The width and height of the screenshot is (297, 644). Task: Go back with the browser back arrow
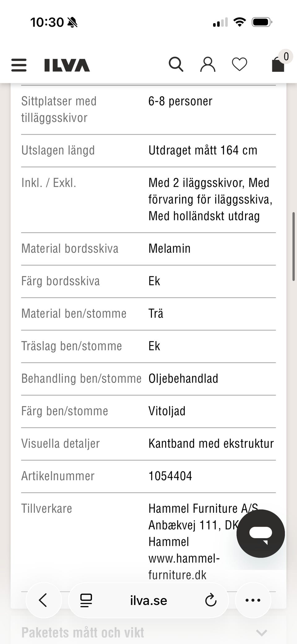pos(43,600)
